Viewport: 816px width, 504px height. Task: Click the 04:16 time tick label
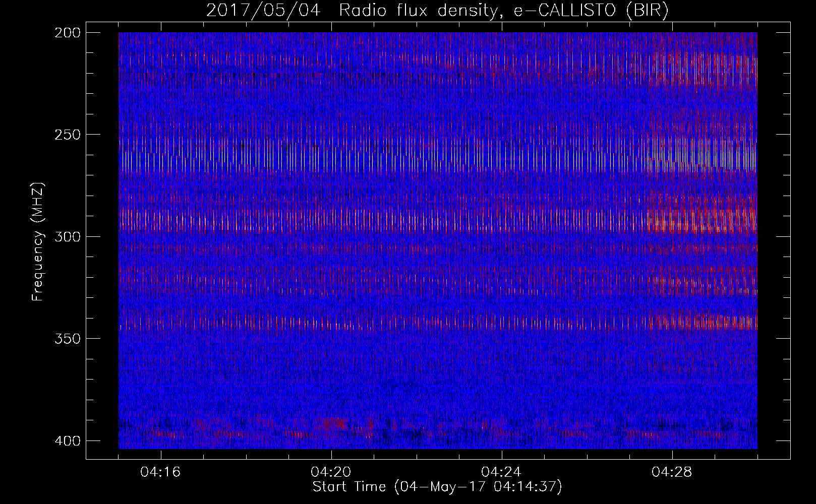coord(161,472)
